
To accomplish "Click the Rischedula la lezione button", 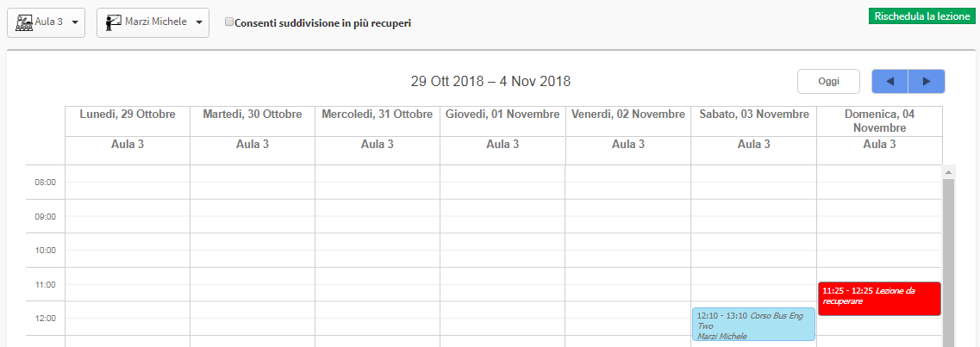I will pos(922,16).
